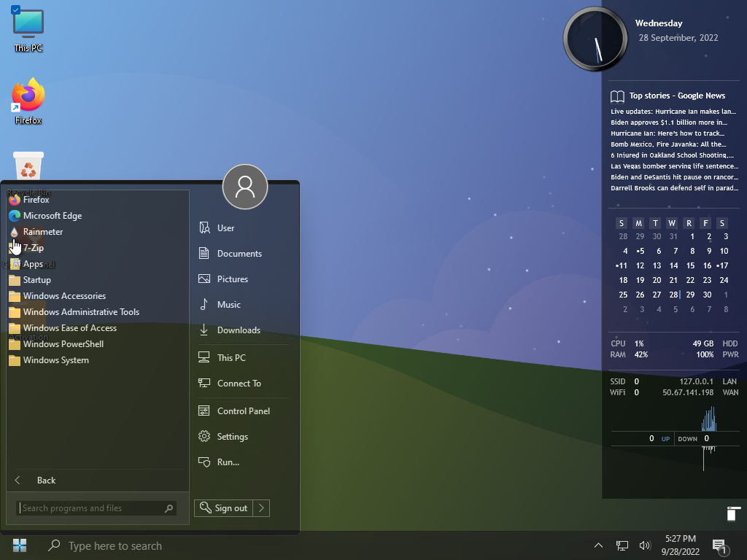Click the user avatar picture
747x560 pixels.
click(x=245, y=187)
